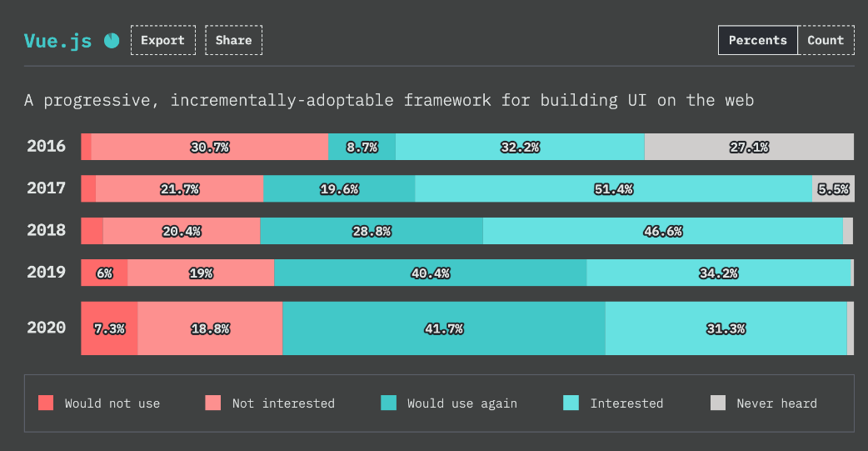Click the Would use again legend swatch

click(388, 403)
